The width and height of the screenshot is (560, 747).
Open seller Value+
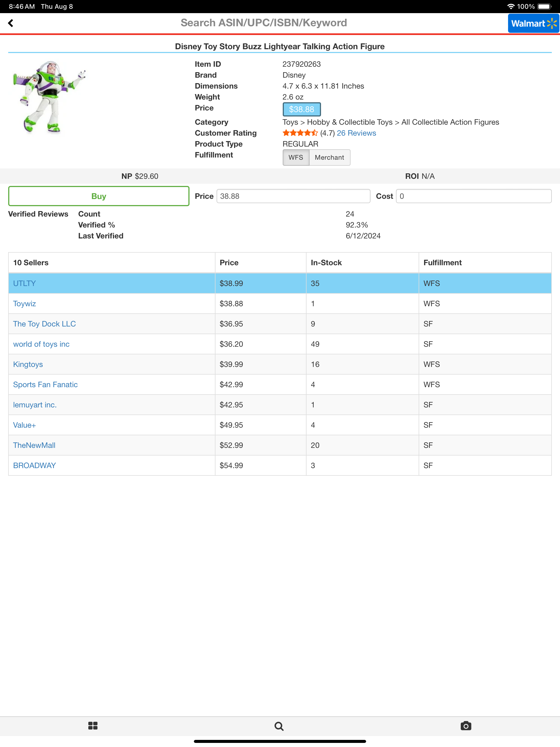[24, 425]
